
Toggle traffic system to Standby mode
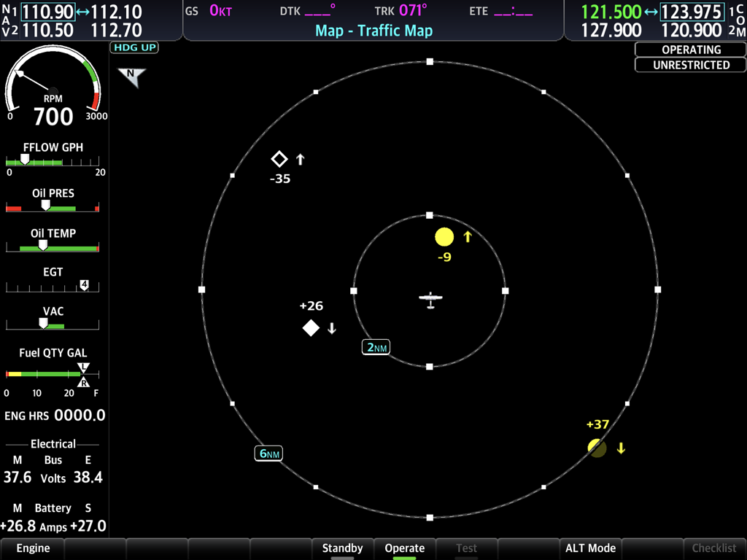pos(342,548)
